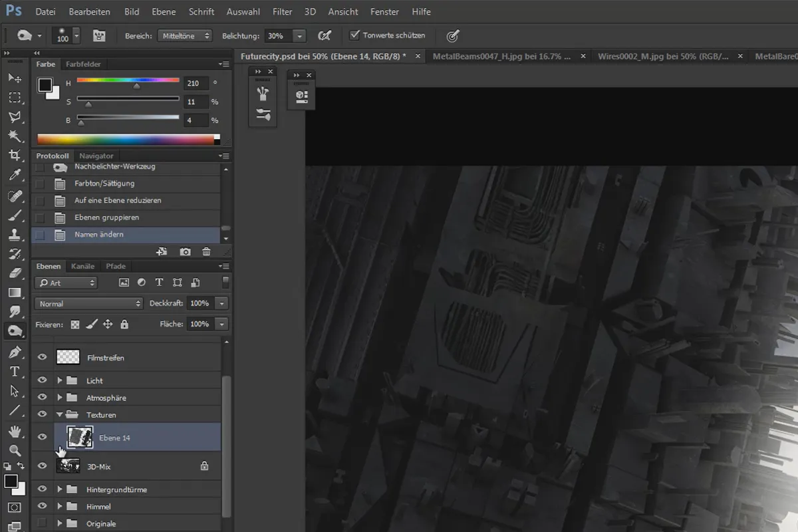The height and width of the screenshot is (532, 798).
Task: Choose the Eraser tool
Action: coord(14,273)
